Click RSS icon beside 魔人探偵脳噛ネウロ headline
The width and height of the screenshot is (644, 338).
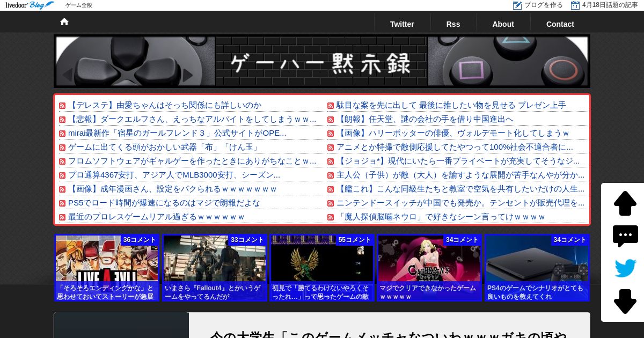tap(331, 217)
